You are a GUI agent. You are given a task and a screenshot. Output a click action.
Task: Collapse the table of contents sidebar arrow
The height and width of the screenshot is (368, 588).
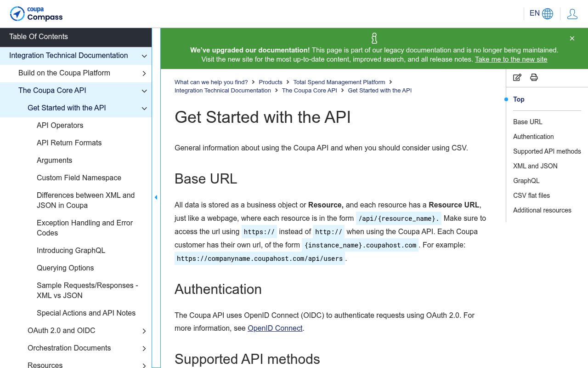click(x=156, y=197)
